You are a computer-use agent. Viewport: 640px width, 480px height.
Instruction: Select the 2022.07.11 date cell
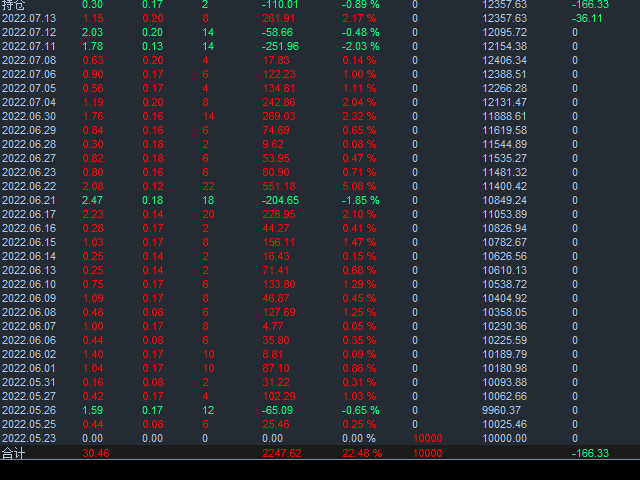pyautogui.click(x=29, y=46)
